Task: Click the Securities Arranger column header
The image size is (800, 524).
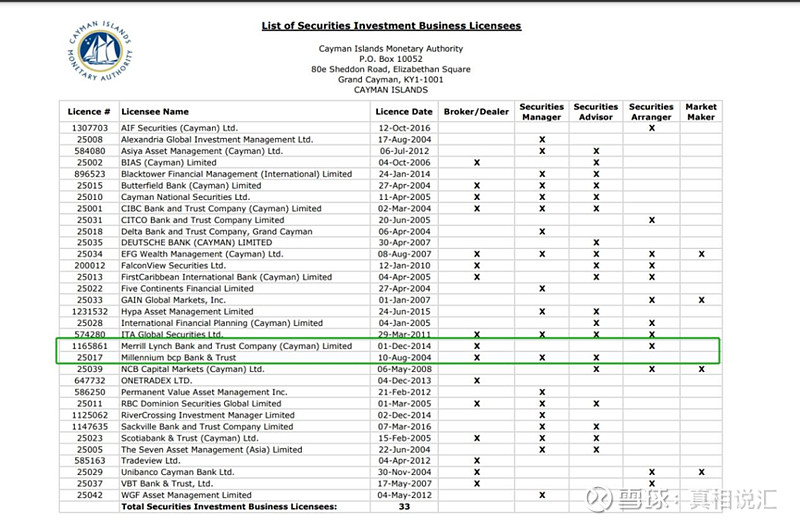Action: click(651, 112)
